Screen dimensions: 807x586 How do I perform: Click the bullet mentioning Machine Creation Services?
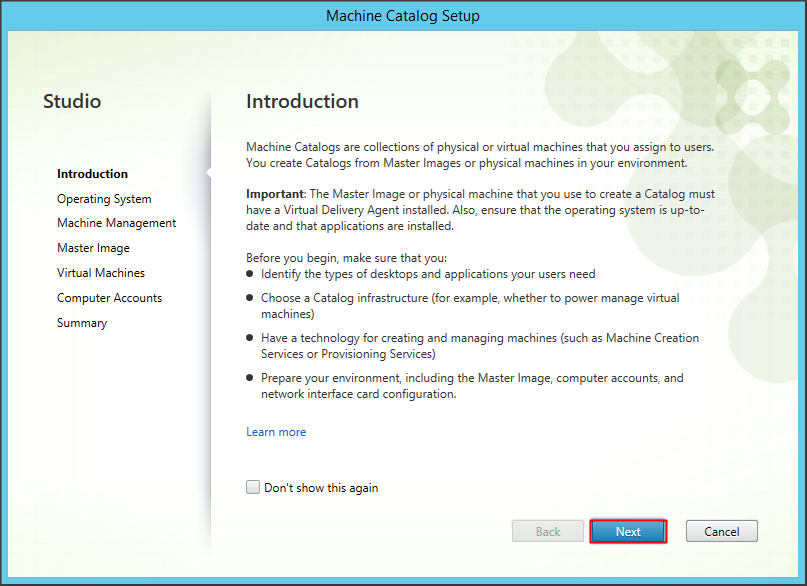[x=480, y=346]
